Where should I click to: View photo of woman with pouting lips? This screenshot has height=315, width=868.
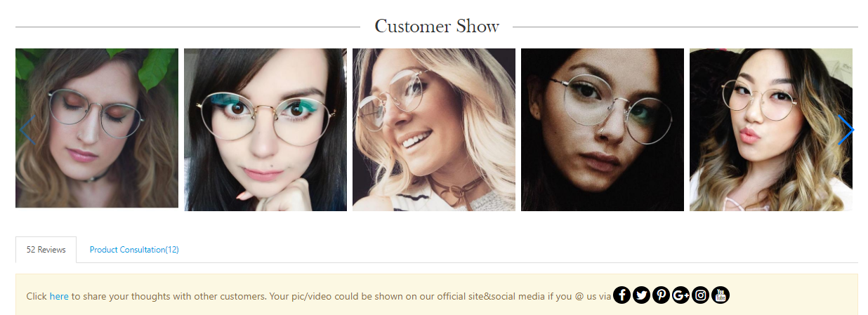(x=771, y=130)
